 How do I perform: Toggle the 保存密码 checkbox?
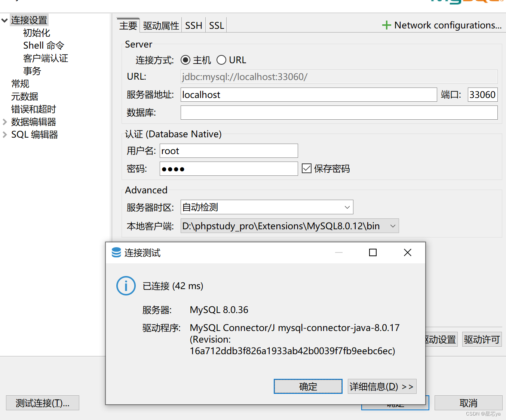pos(307,168)
